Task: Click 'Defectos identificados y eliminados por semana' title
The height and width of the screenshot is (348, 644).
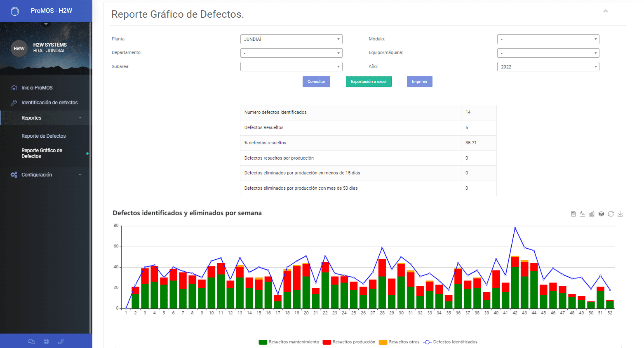Action: tap(187, 213)
